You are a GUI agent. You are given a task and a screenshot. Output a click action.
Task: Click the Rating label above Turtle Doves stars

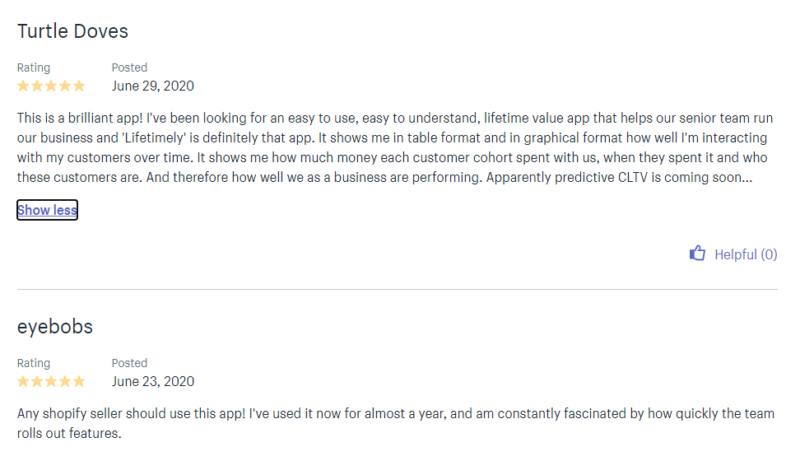(x=34, y=68)
